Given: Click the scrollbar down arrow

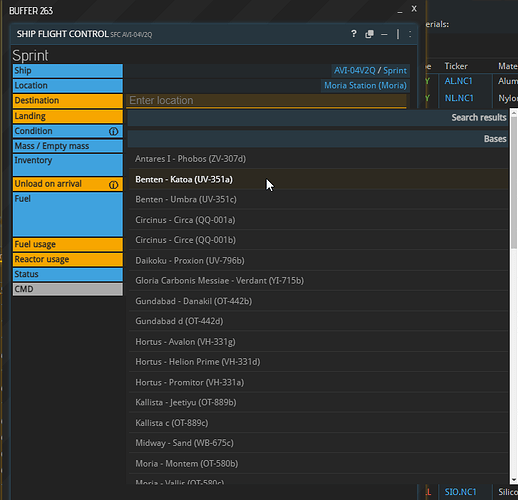Looking at the screenshot, I should tap(514, 480).
